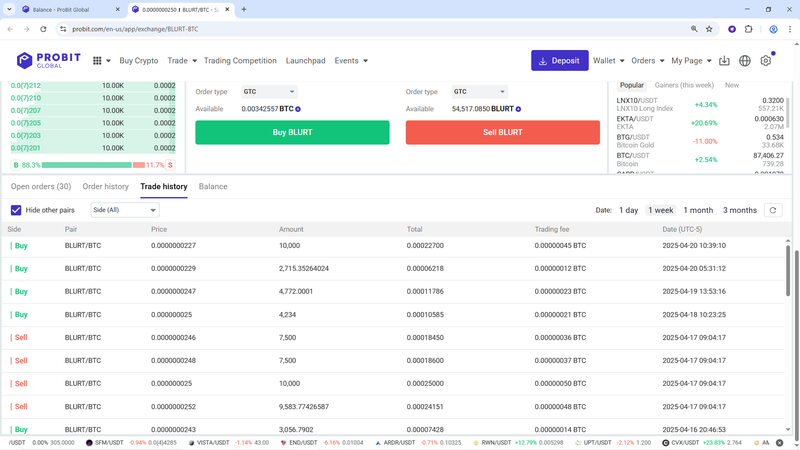
Task: Click the red Sell BLURT button
Action: tap(503, 133)
